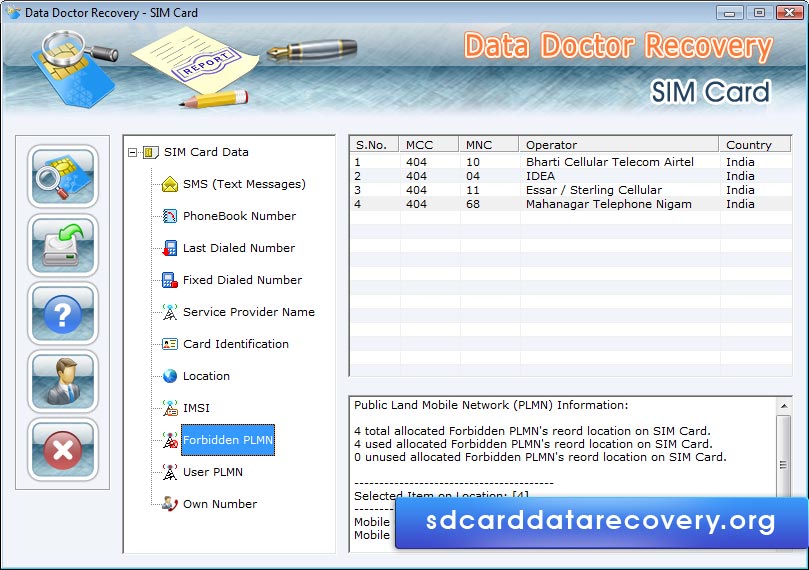Click the red X exit button
809x570 pixels.
(x=62, y=449)
